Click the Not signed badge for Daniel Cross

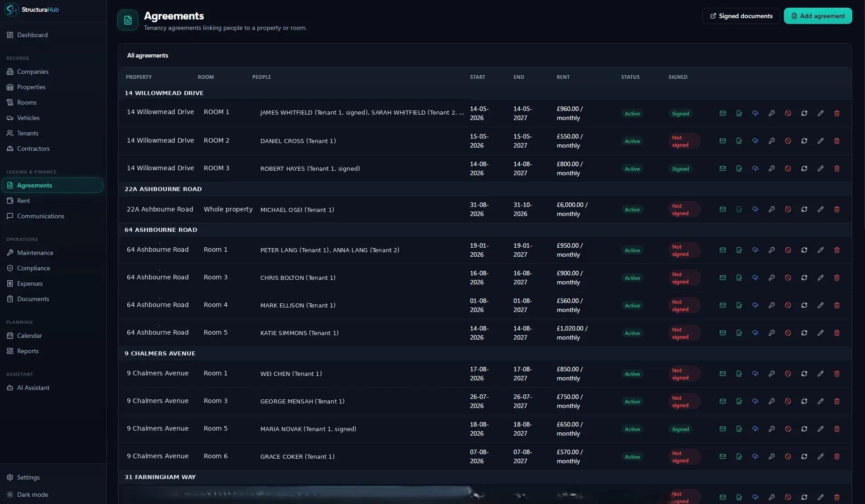pyautogui.click(x=684, y=141)
